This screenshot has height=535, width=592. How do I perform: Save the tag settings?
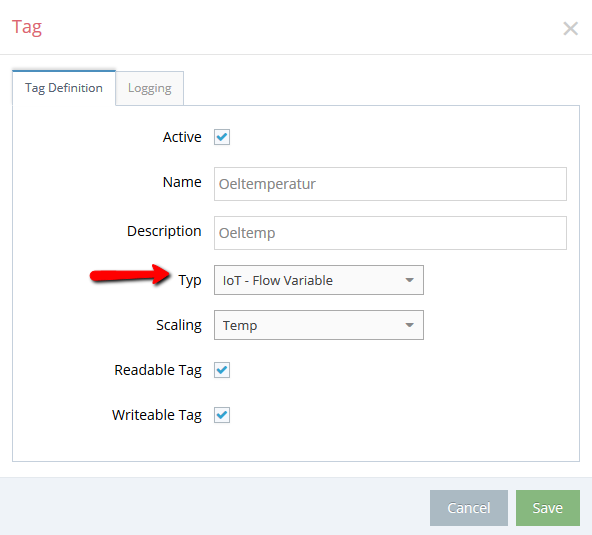[x=548, y=508]
